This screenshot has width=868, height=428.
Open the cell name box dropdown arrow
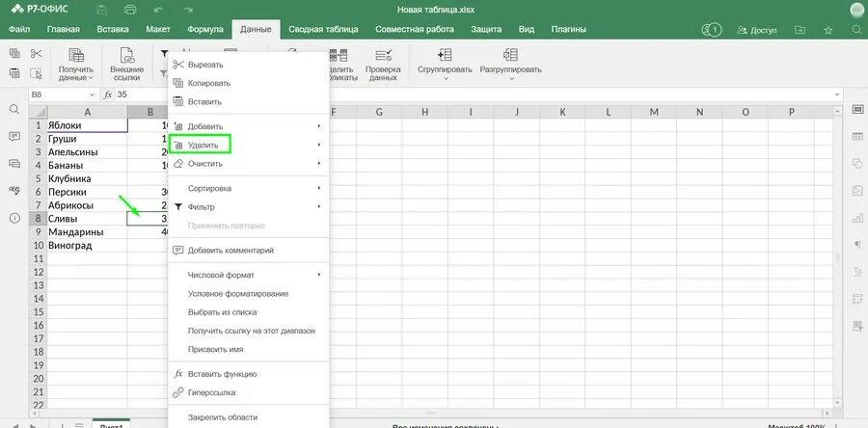pyautogui.click(x=91, y=95)
